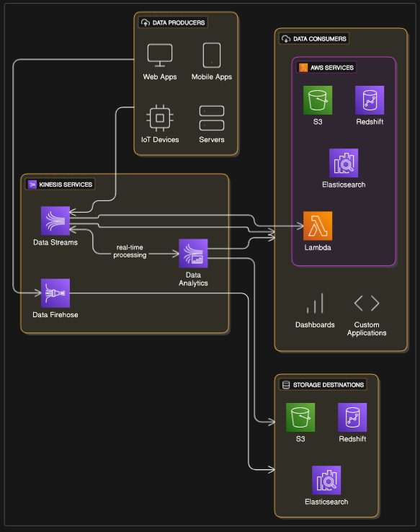Click the DATA PRODUCERS group title

point(179,23)
